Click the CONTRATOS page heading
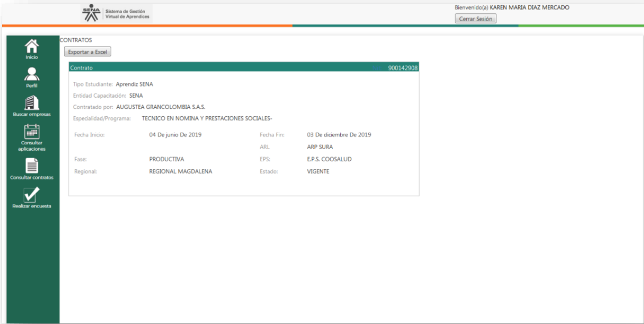644x324 pixels. coord(76,40)
